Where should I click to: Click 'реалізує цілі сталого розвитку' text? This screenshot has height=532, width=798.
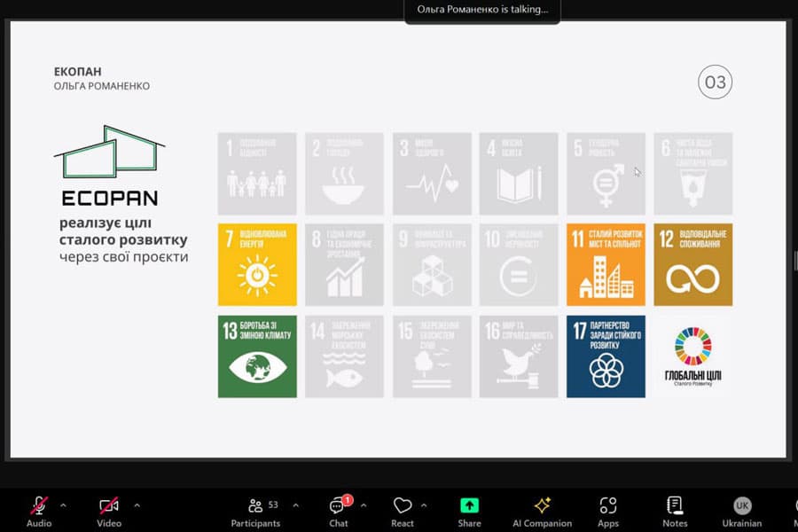[123, 231]
